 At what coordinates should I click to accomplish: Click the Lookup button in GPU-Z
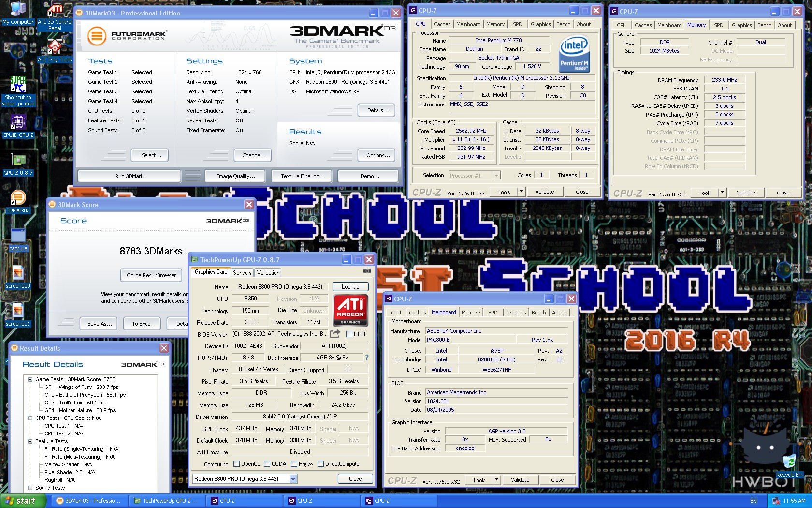pyautogui.click(x=350, y=287)
